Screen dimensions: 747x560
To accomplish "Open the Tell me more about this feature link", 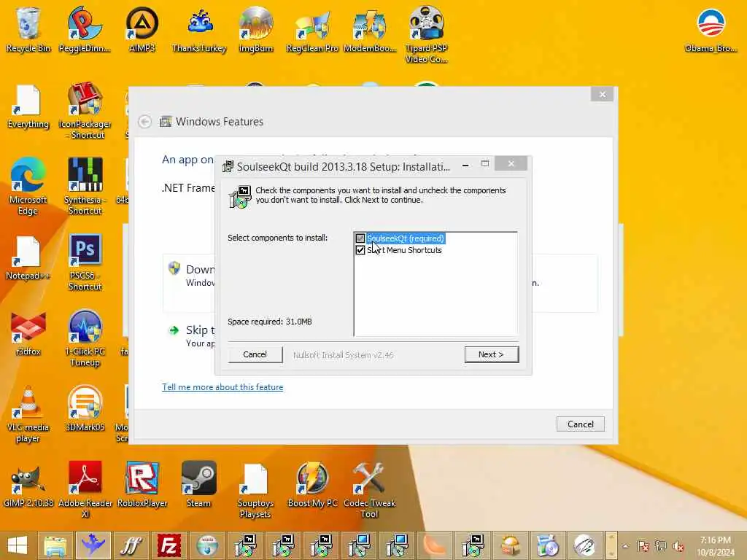I will click(222, 387).
